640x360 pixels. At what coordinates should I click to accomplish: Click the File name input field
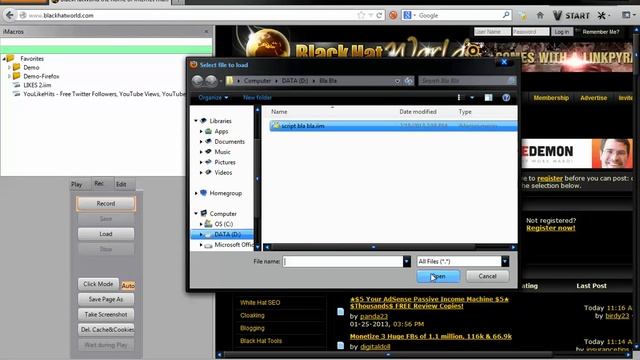point(343,261)
